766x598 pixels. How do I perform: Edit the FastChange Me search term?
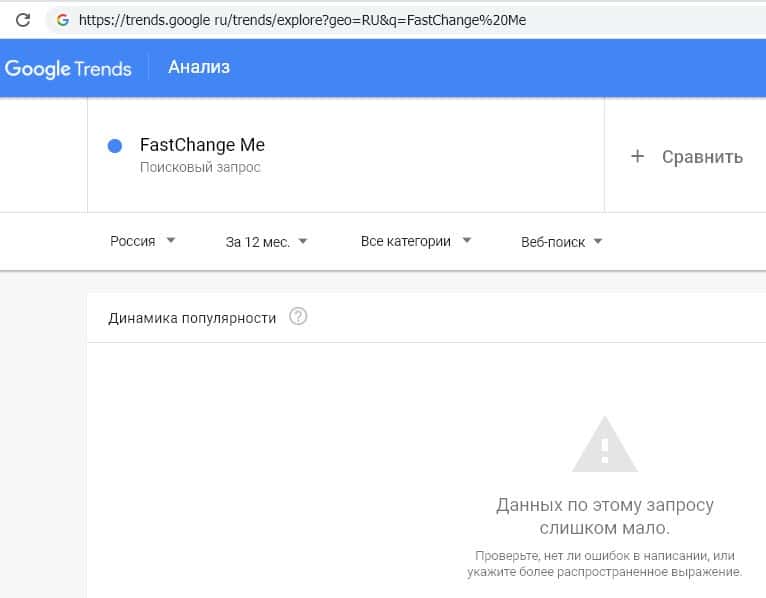[202, 145]
